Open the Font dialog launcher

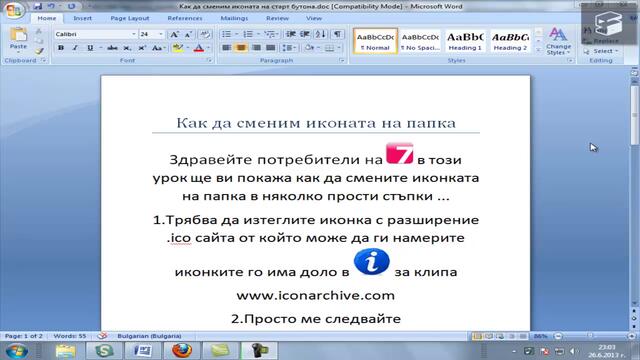[x=209, y=60]
